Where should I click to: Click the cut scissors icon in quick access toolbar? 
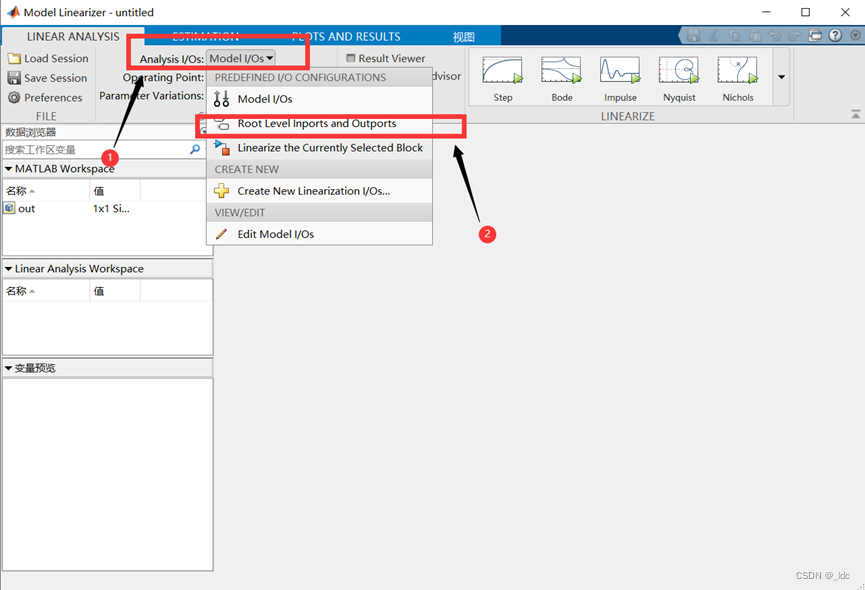click(714, 36)
